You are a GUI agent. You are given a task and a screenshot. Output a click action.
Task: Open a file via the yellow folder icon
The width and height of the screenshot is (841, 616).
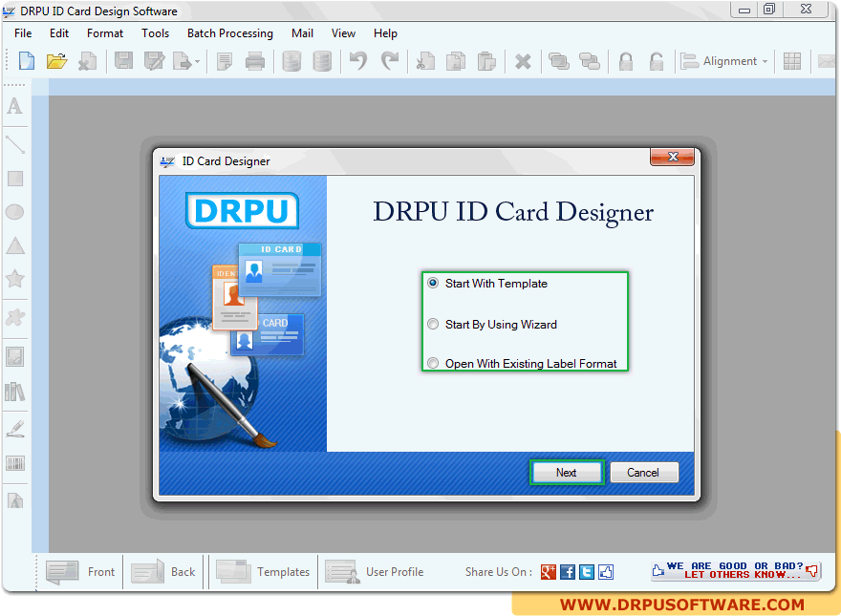point(56,61)
